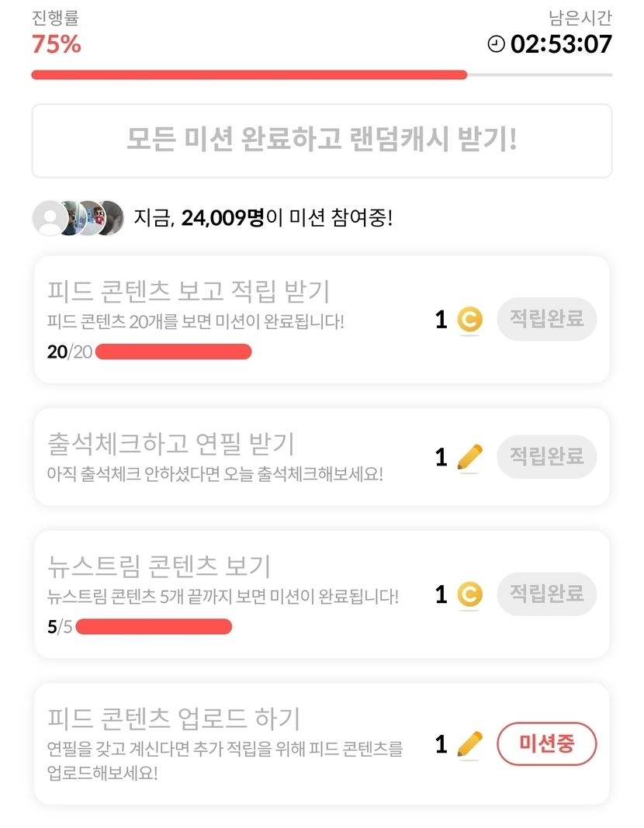Click 적립완료 button for the newsstream mission
This screenshot has width=644, height=828.
coord(546,594)
